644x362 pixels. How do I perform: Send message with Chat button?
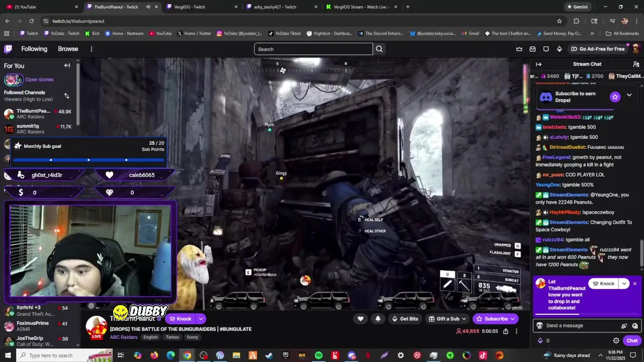pos(632,340)
